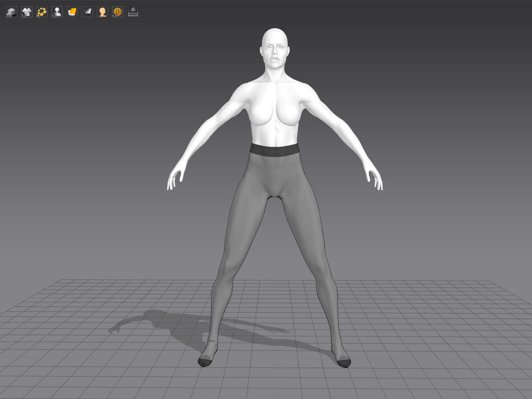Click the gray Monochrome Surface icon
The width and height of the screenshot is (532, 399).
87,11
